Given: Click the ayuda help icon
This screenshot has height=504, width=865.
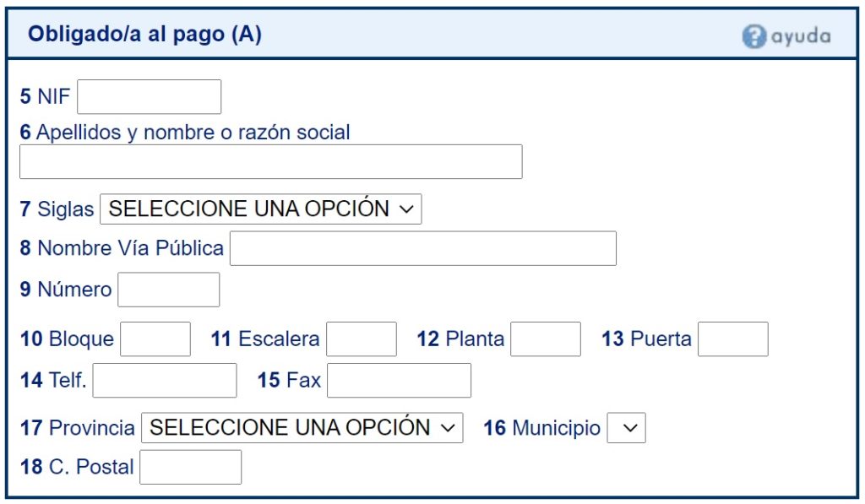Looking at the screenshot, I should click(753, 36).
